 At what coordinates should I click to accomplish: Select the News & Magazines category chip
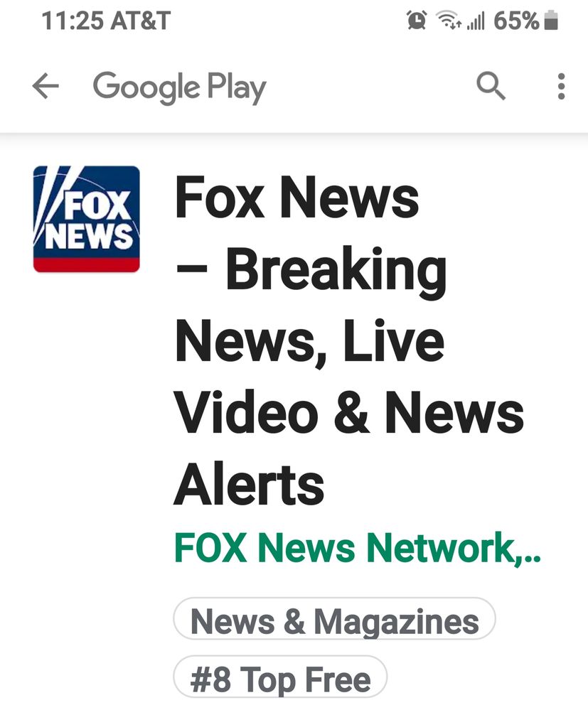(334, 619)
